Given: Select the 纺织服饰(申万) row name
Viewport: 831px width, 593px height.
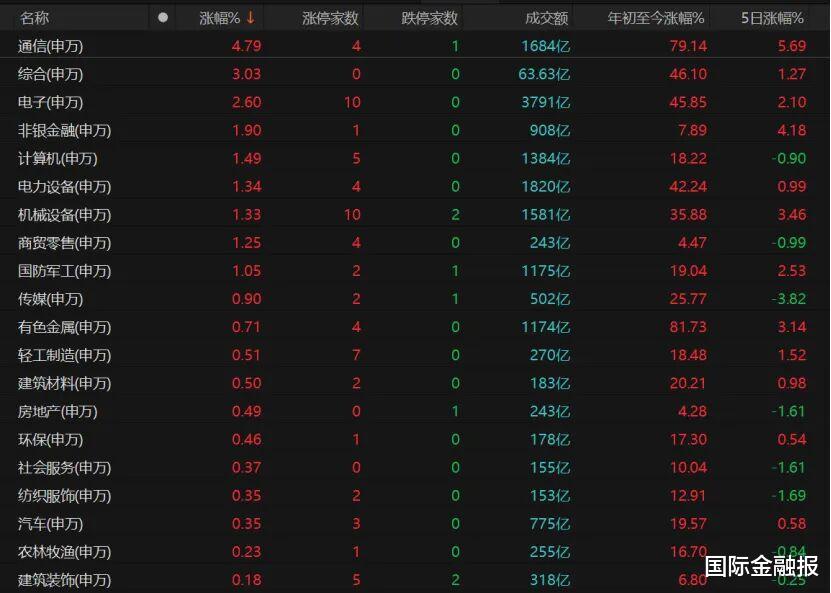Looking at the screenshot, I should [64, 495].
